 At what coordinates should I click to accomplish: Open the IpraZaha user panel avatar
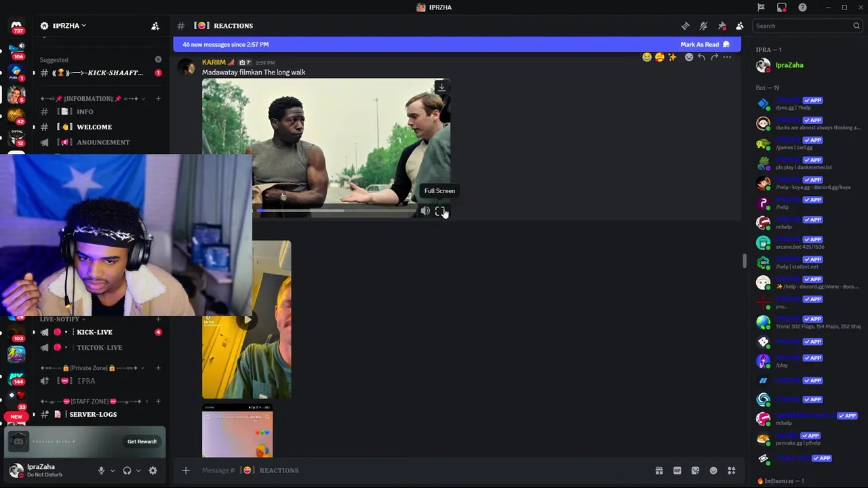click(x=16, y=470)
